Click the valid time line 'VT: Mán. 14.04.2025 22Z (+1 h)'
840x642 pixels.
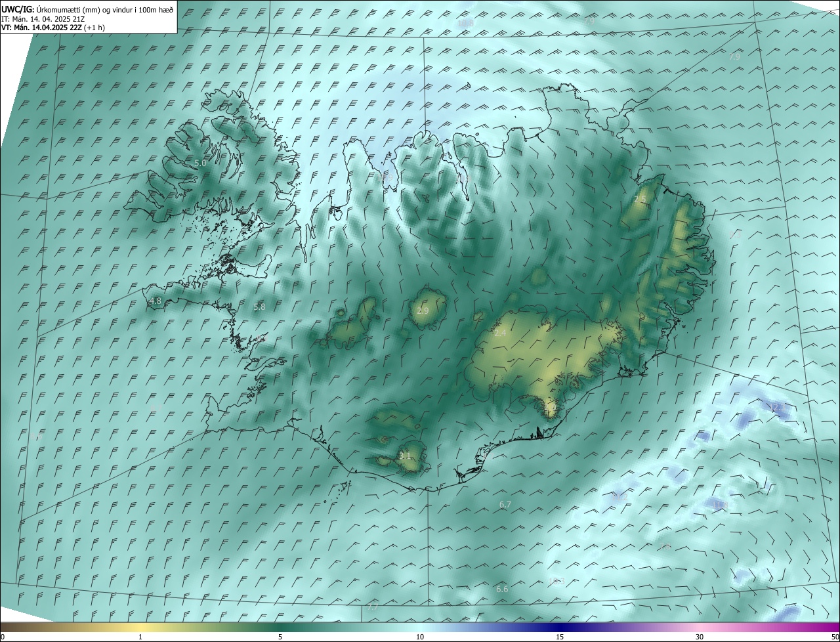[53, 28]
